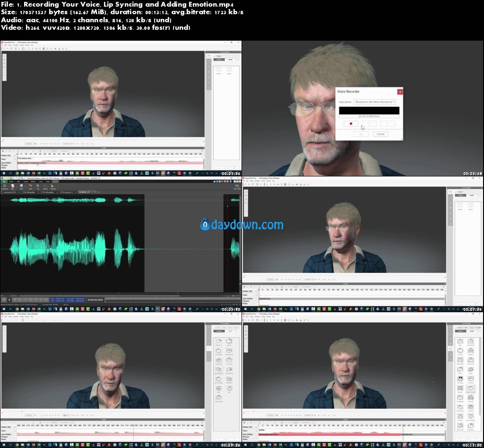
Task: Open the File menu in the 00:11:20 frame
Action: (x=244, y=316)
